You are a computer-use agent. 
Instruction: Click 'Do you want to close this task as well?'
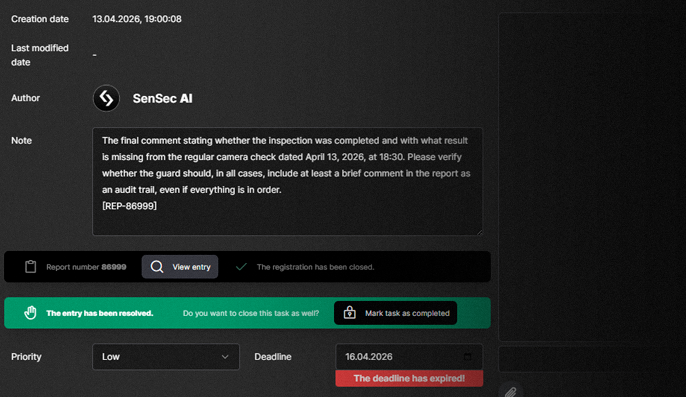pyautogui.click(x=251, y=313)
